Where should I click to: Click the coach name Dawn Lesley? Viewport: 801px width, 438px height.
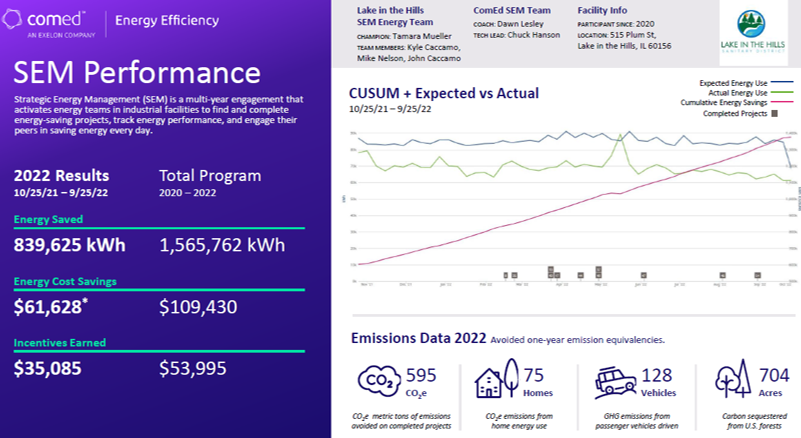point(520,24)
